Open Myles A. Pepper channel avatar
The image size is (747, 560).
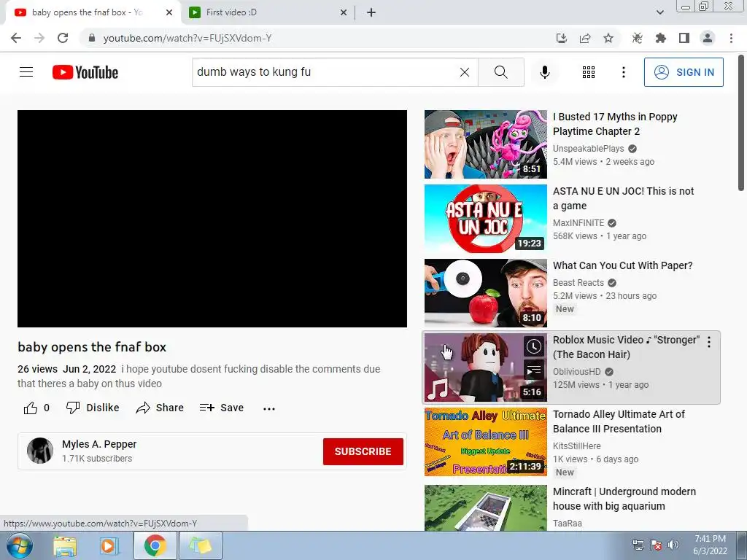pyautogui.click(x=40, y=451)
